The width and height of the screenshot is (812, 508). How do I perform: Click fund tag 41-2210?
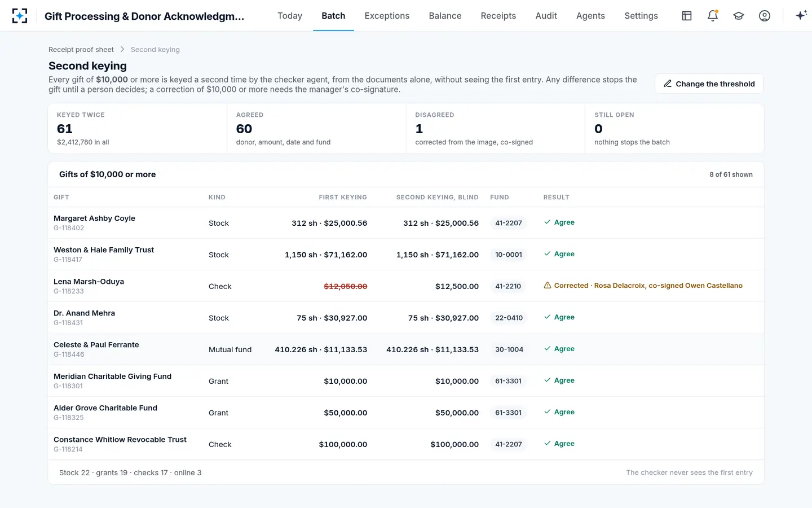click(508, 286)
